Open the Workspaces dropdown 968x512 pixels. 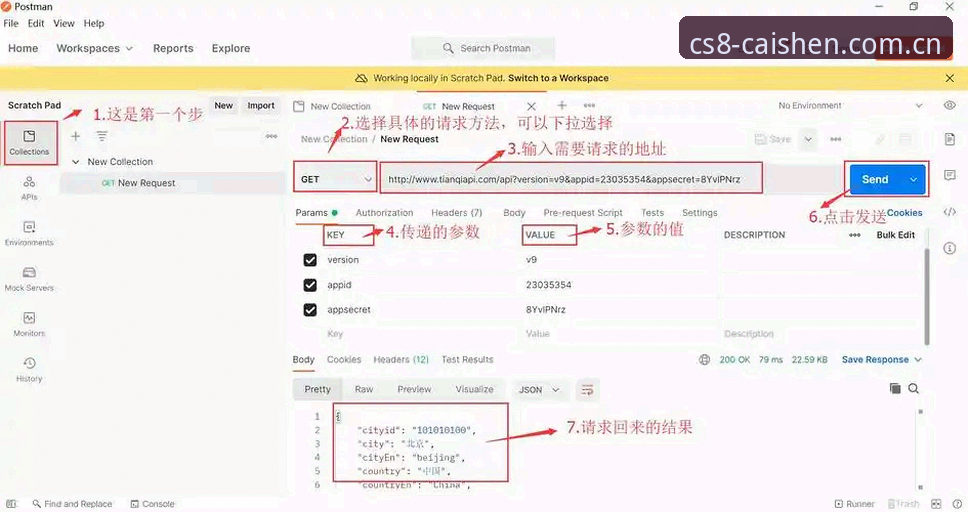(x=94, y=48)
